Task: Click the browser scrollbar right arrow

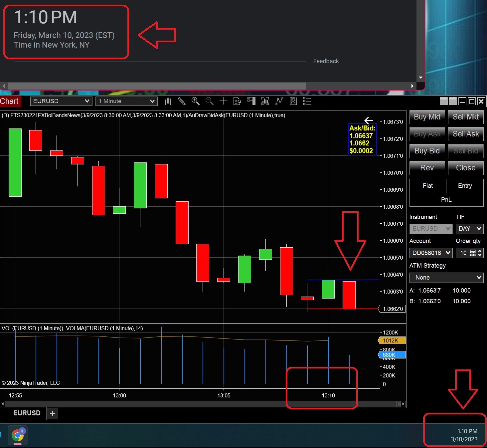Action: pos(412,86)
